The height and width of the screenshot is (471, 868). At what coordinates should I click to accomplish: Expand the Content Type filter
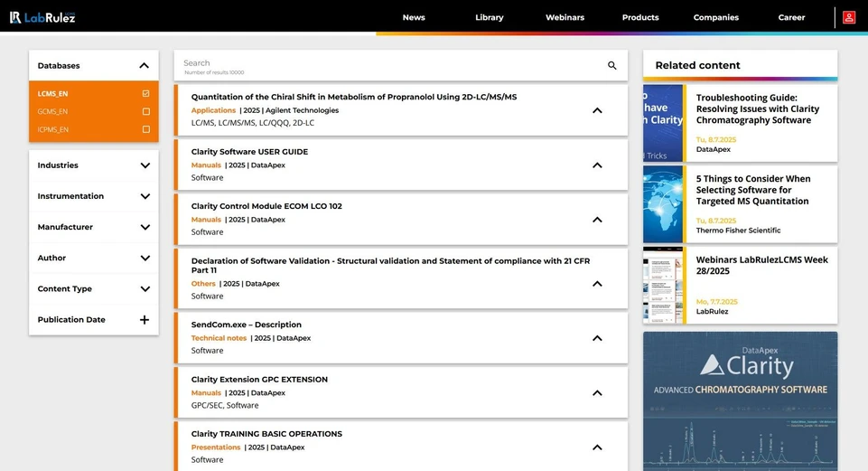tap(145, 288)
